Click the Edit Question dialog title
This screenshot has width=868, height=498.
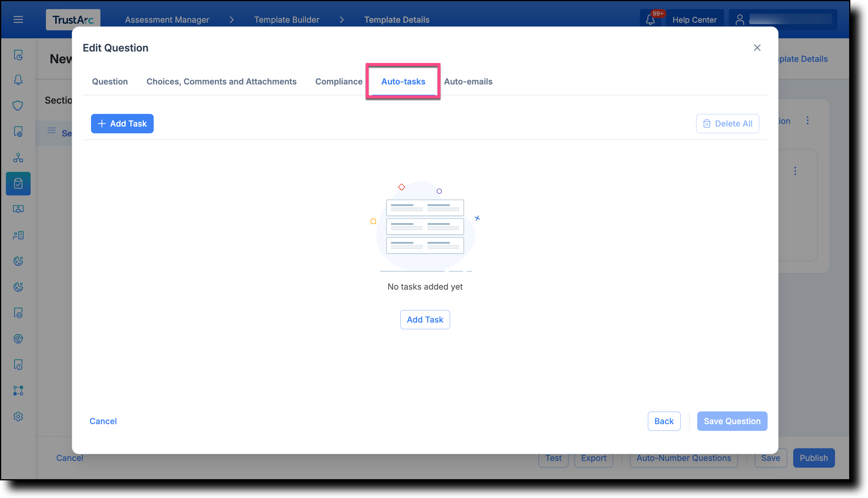[115, 48]
